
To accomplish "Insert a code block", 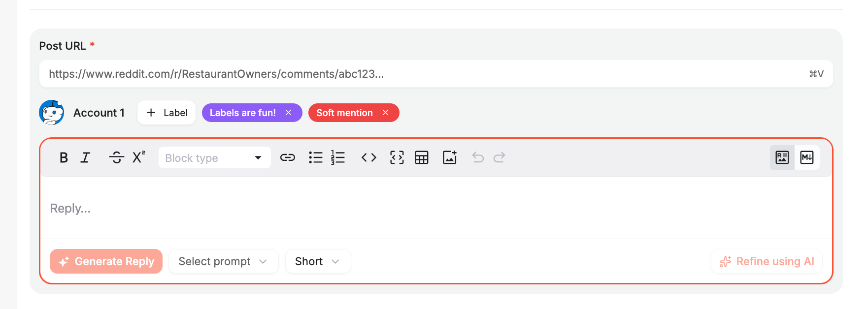I will click(x=397, y=157).
